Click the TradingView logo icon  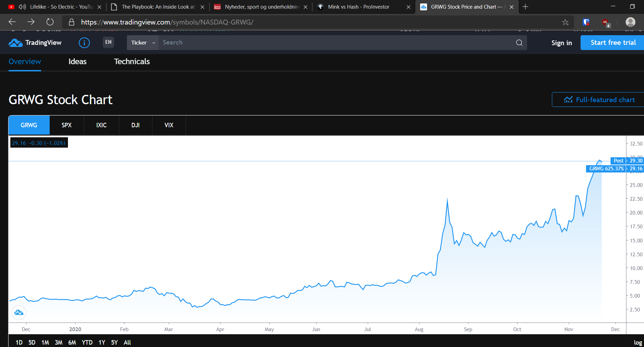coord(16,43)
